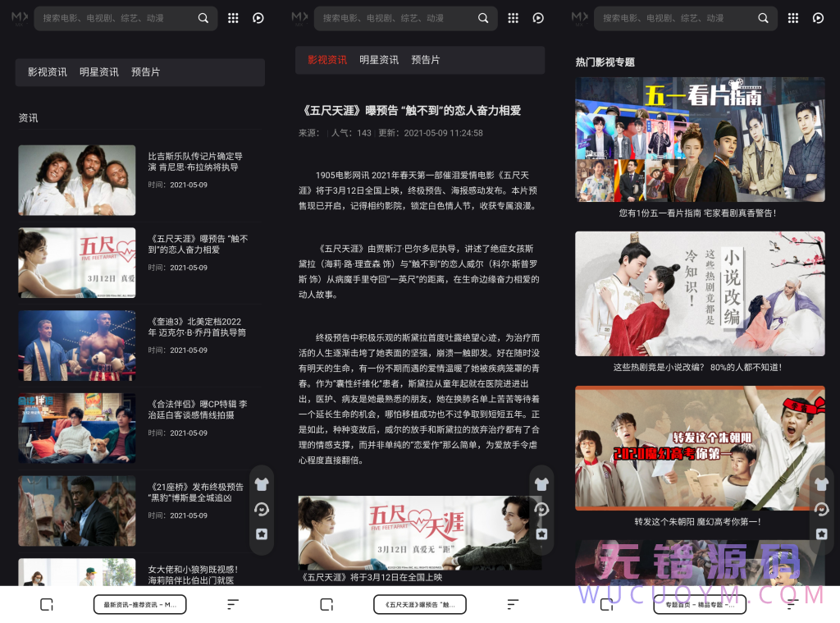Click the 小说改编 热剧 topic banner

coord(700,293)
